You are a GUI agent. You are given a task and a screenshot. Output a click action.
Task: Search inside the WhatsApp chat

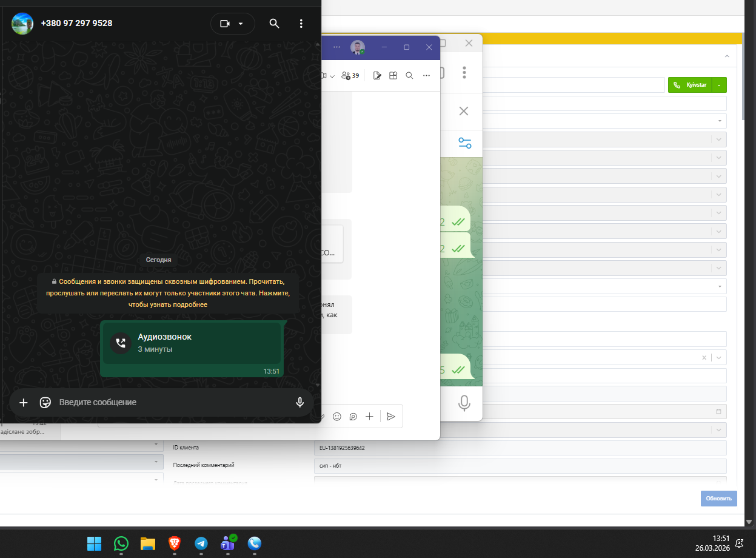pyautogui.click(x=274, y=24)
